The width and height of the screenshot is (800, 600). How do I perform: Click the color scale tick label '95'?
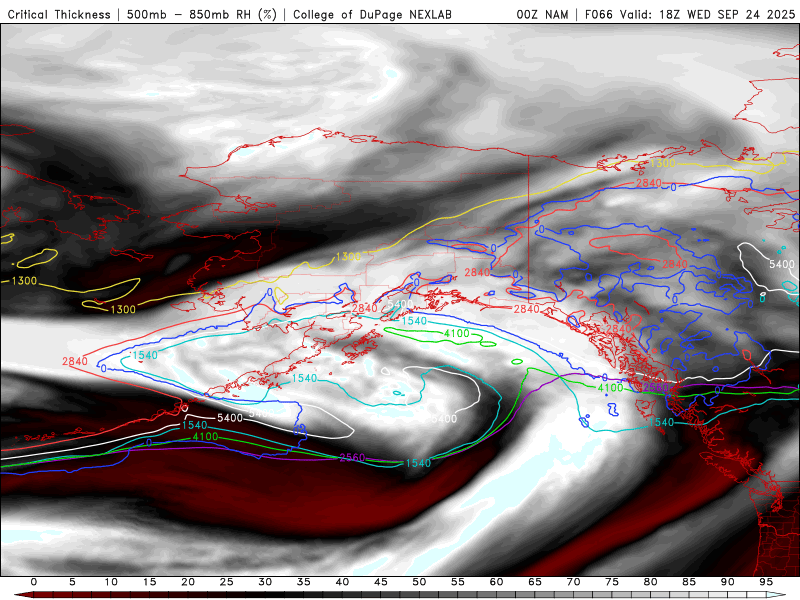766,582
